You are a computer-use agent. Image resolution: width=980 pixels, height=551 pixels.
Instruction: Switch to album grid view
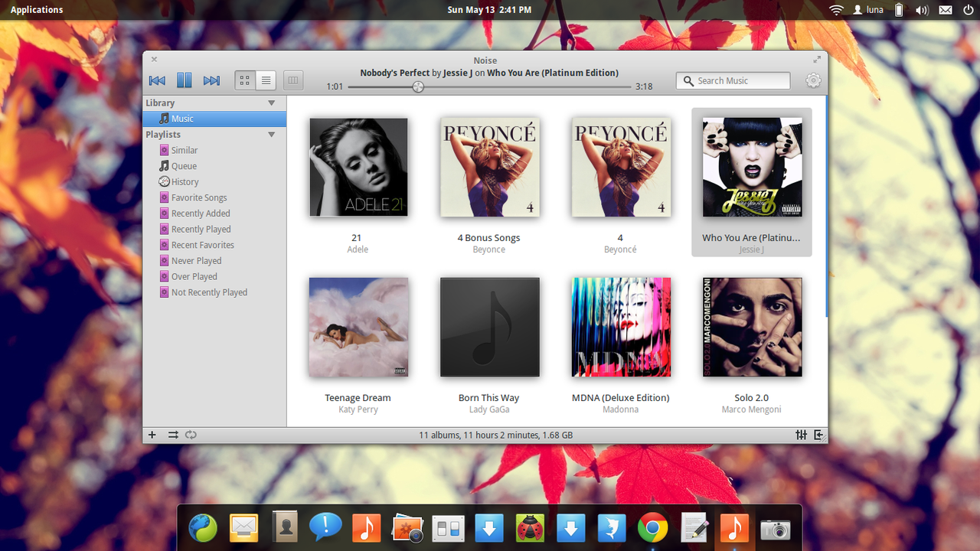point(245,80)
